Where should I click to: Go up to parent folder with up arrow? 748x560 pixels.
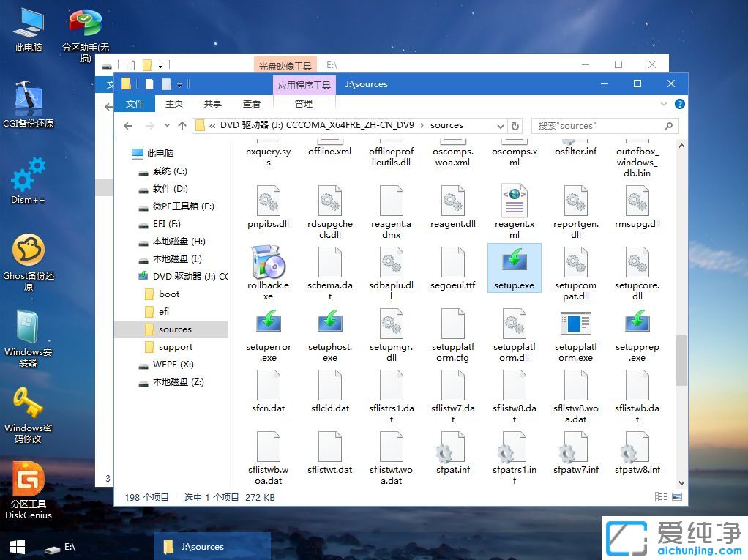pyautogui.click(x=182, y=125)
